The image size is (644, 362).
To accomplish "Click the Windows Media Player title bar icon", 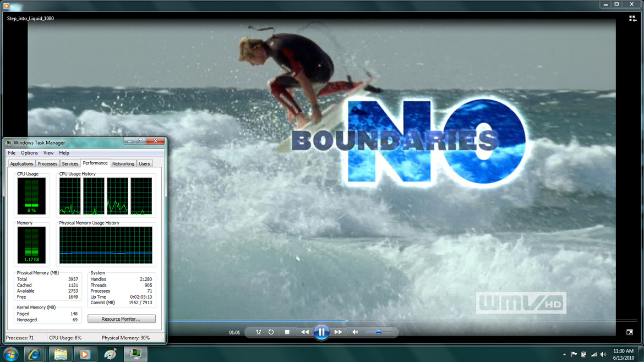I will click(6, 6).
